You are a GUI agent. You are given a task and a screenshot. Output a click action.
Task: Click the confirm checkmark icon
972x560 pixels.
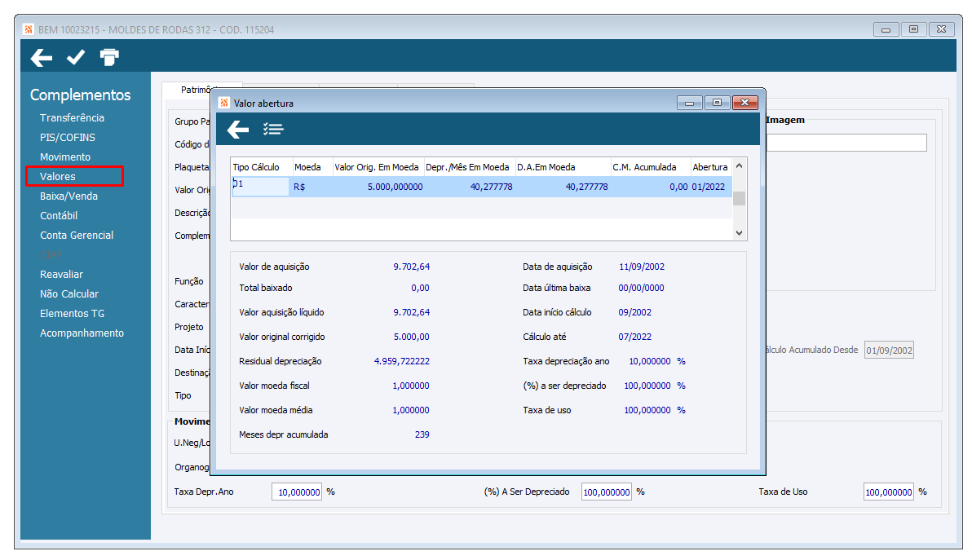coord(76,57)
